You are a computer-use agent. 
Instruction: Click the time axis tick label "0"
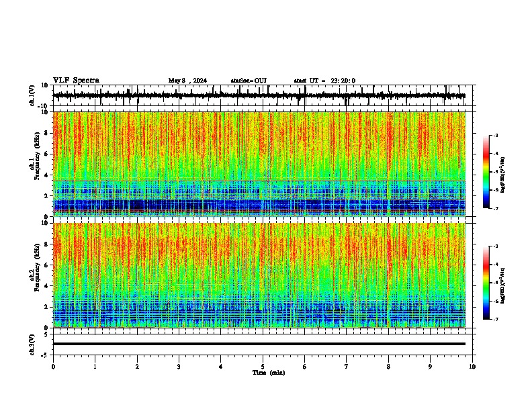click(x=53, y=367)
